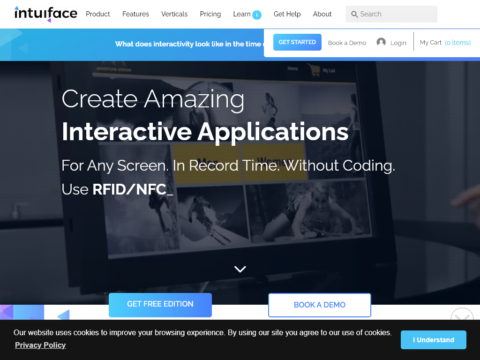This screenshot has height=360, width=480.
Task: Open the Learn menu
Action: pyautogui.click(x=242, y=14)
